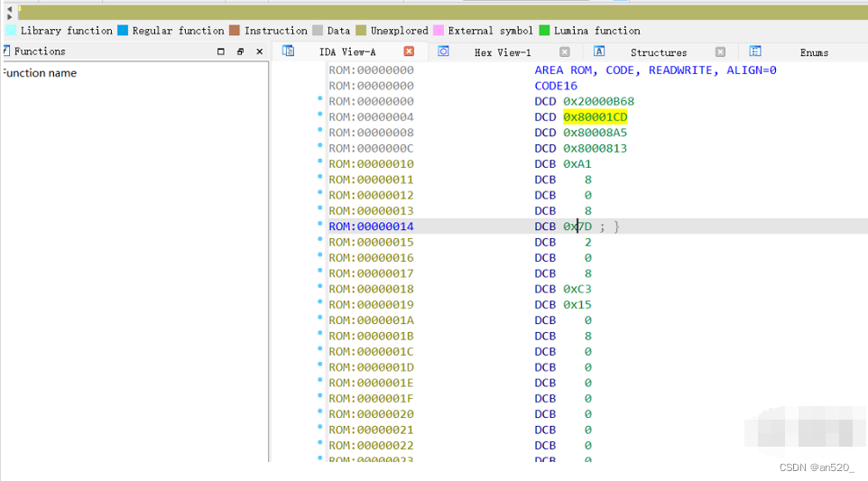
Task: Click the Instruction color swatch
Action: 235,31
